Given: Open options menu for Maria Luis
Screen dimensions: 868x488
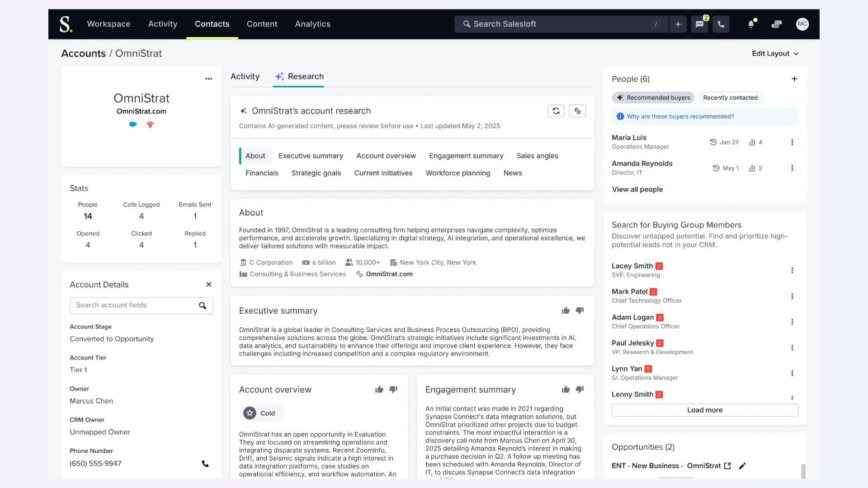Looking at the screenshot, I should pyautogui.click(x=792, y=142).
